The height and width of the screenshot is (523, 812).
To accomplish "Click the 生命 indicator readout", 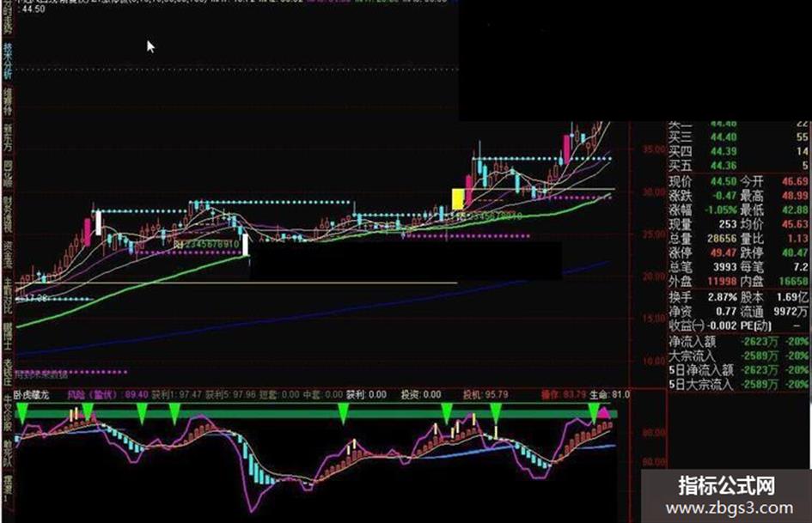I will [x=609, y=394].
